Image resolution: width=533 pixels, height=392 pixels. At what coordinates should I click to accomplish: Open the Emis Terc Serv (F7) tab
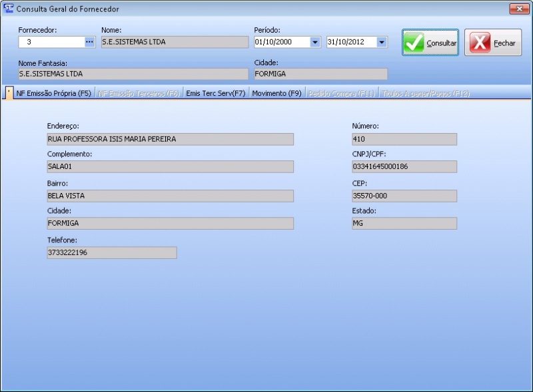pos(216,94)
